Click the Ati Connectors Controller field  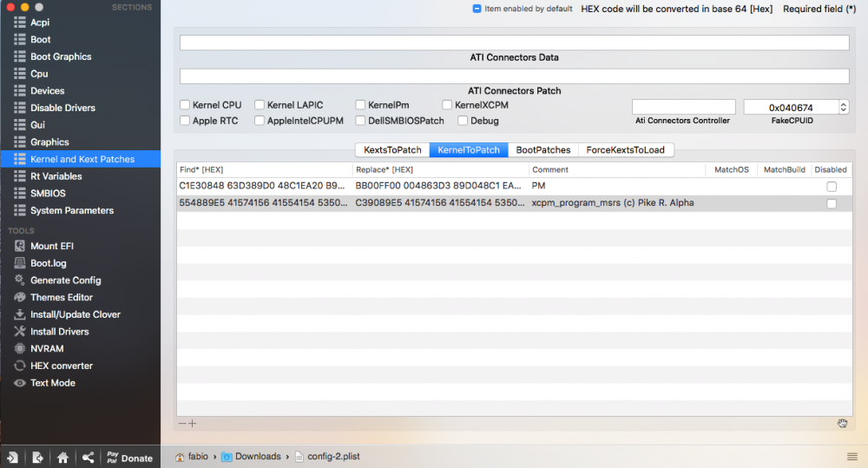684,107
